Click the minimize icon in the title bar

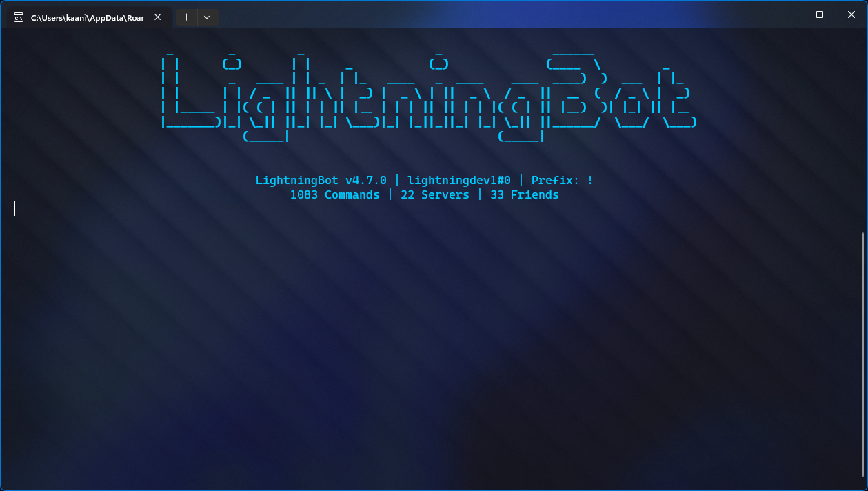pos(787,14)
